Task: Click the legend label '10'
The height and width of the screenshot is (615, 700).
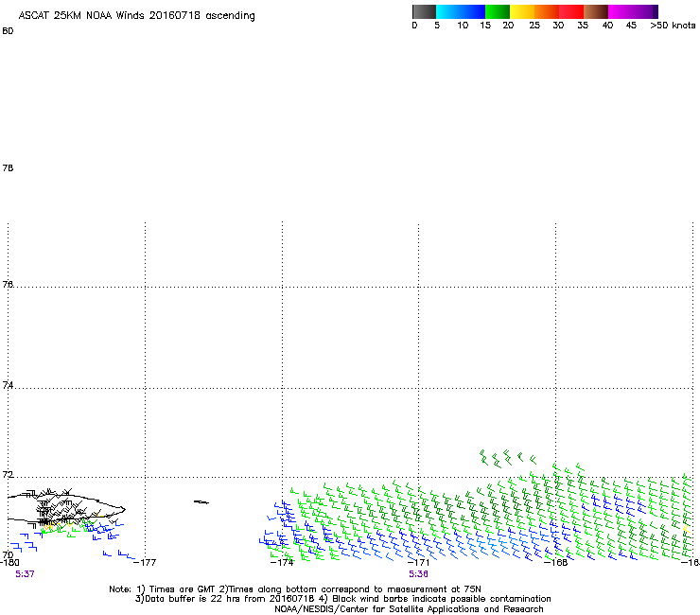Action: pos(463,26)
